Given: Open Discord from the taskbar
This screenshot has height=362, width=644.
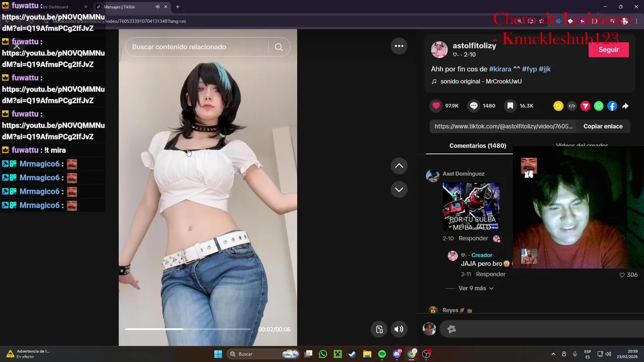Looking at the screenshot, I should (x=397, y=354).
